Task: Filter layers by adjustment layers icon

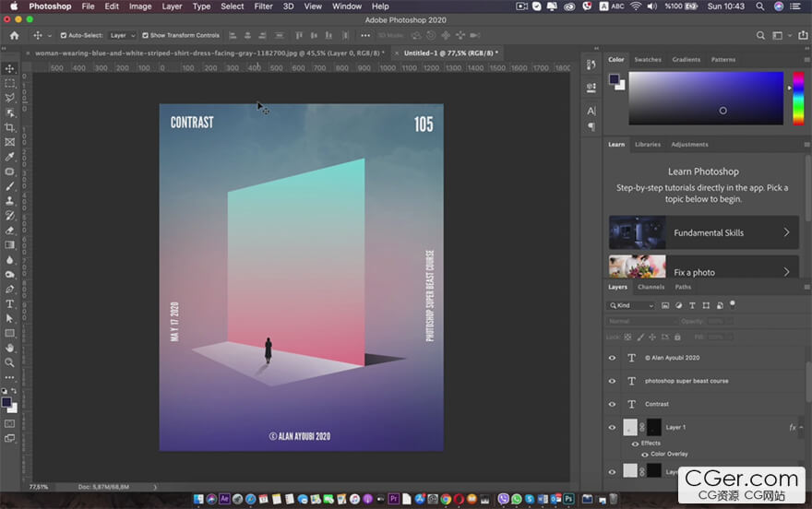Action: (679, 306)
